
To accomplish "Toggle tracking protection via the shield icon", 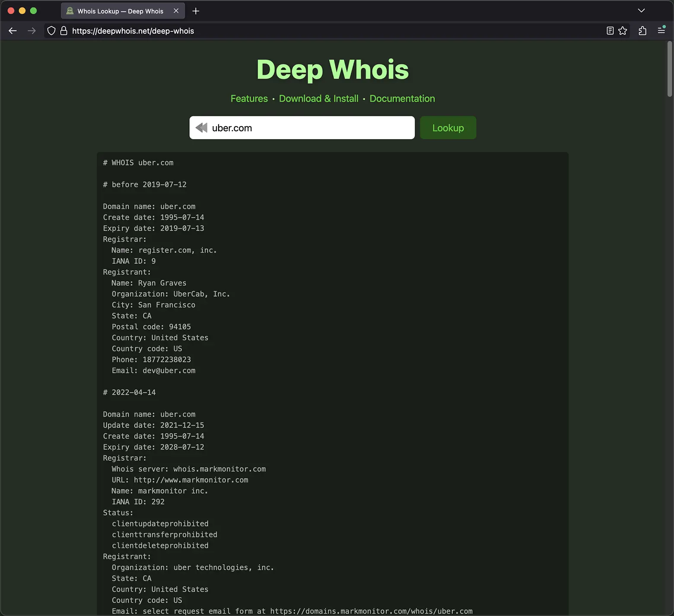I will [x=51, y=31].
